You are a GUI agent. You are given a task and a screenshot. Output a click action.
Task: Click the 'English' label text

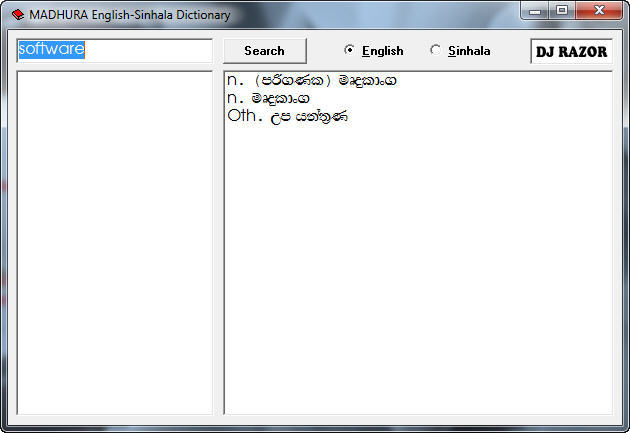(382, 51)
